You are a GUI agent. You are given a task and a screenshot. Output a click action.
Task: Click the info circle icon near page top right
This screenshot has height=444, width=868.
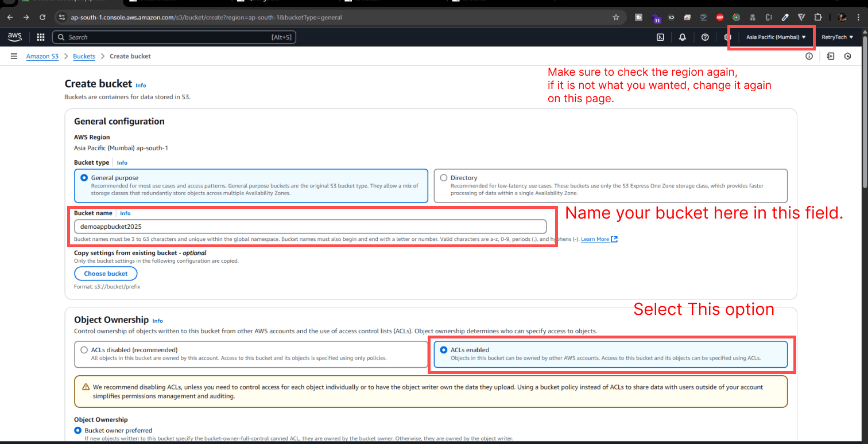[x=809, y=56]
